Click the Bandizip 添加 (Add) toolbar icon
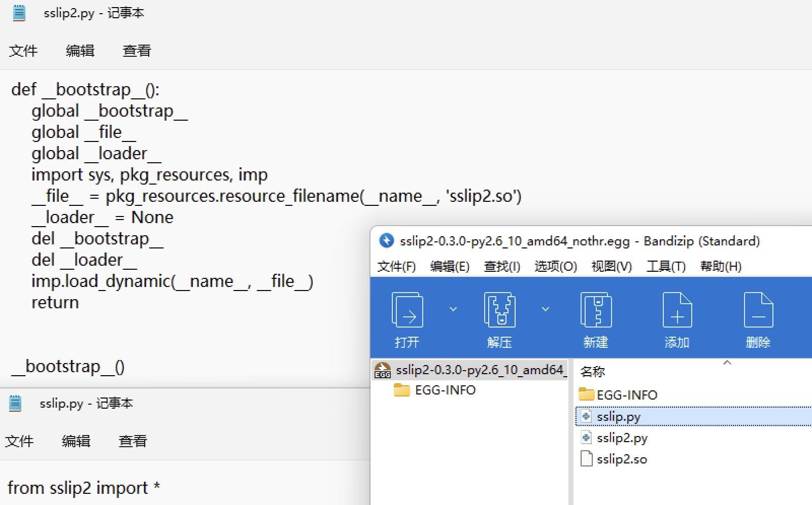 point(677,310)
